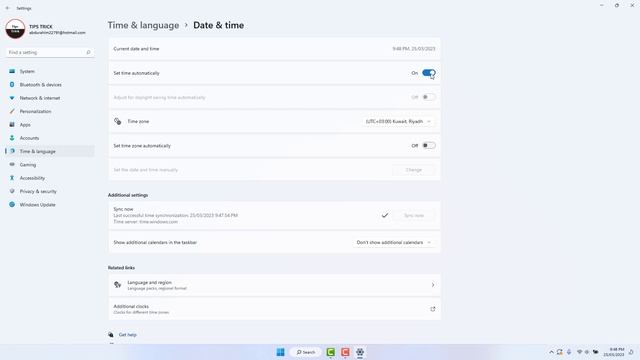Click the Change date and time button

point(413,170)
